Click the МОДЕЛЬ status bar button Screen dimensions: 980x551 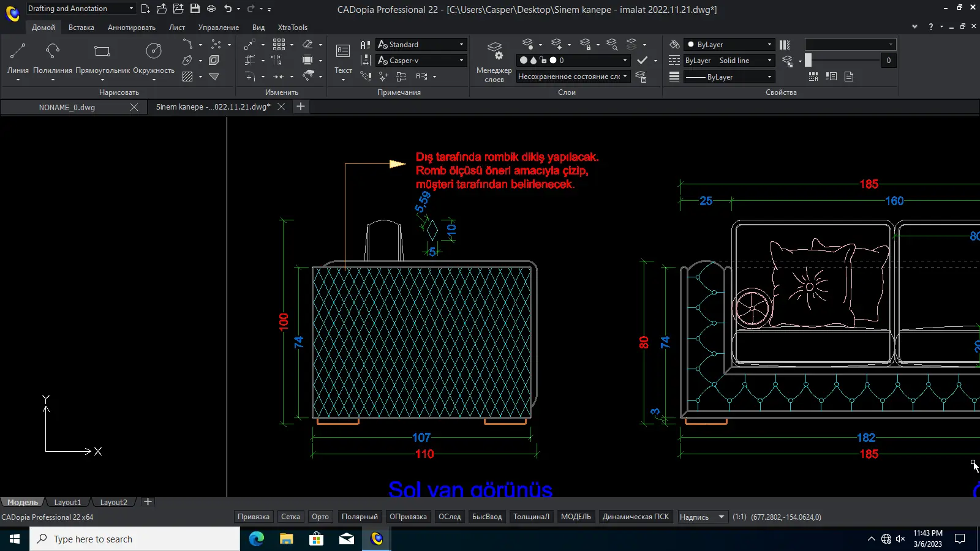pyautogui.click(x=576, y=517)
